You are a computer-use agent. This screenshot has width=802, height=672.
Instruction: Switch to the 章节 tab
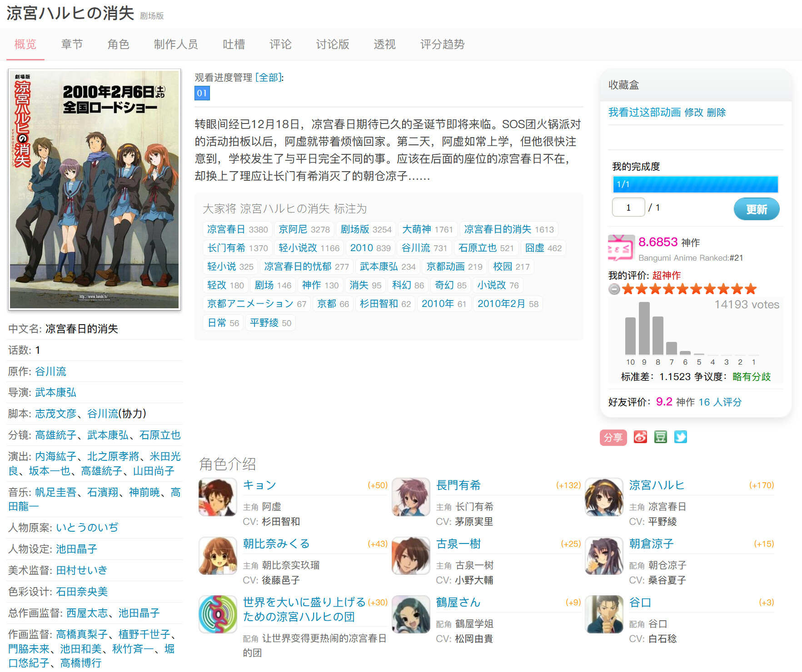click(x=72, y=44)
